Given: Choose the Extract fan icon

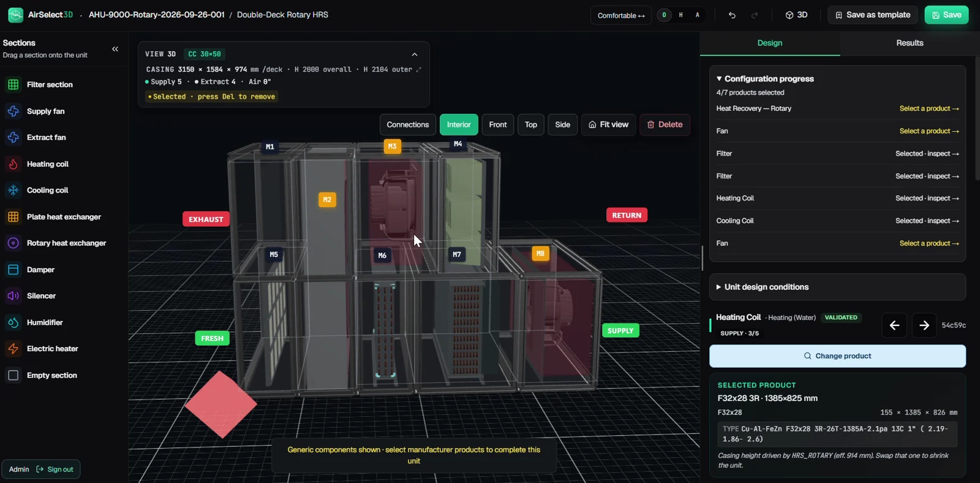Looking at the screenshot, I should coord(13,137).
